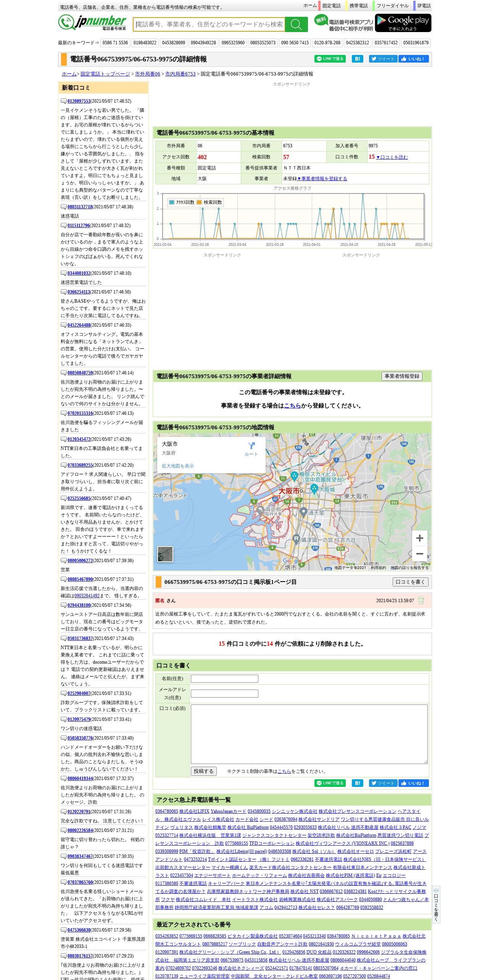The image size is (490, 980).
Task: Share via top LINEで送る button
Action: click(330, 59)
